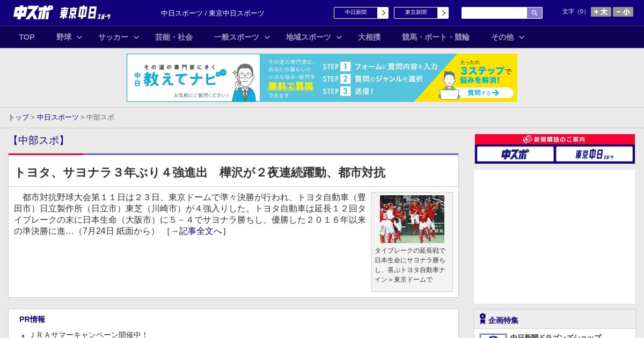Click the 記事全文へ link
Viewport: 644px width, 338px height.
(x=196, y=231)
